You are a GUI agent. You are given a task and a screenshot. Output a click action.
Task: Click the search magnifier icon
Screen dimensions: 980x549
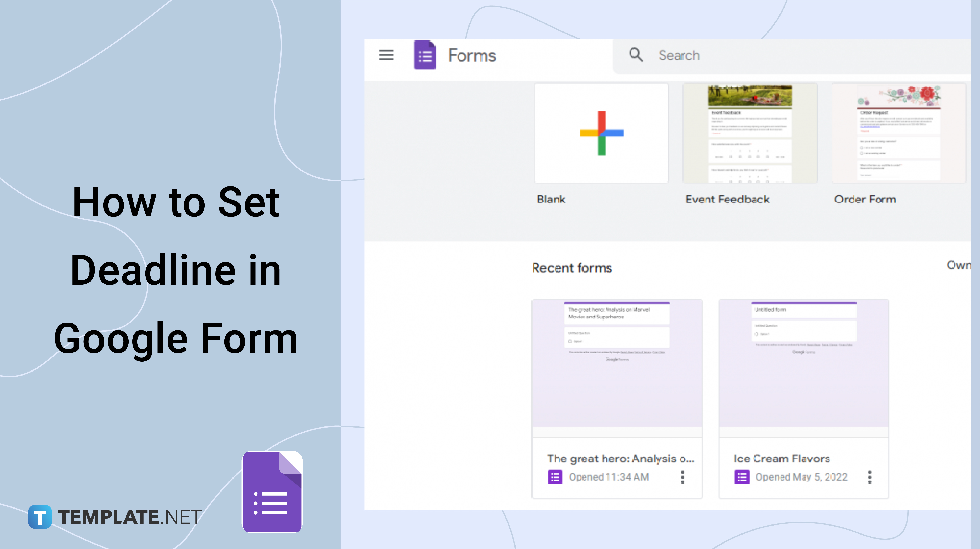(x=635, y=55)
